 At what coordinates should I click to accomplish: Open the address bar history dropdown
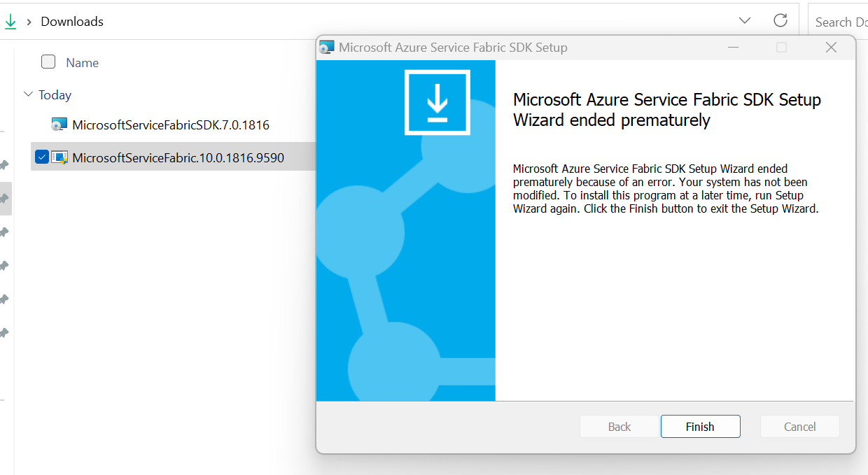(745, 21)
